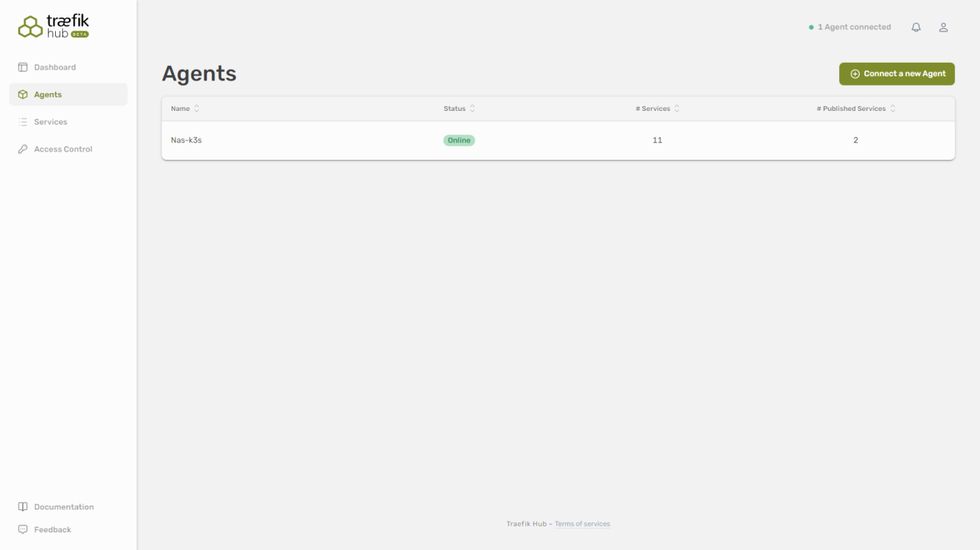Click the Name column header text
Viewport: 980px width, 550px height.
click(x=180, y=109)
